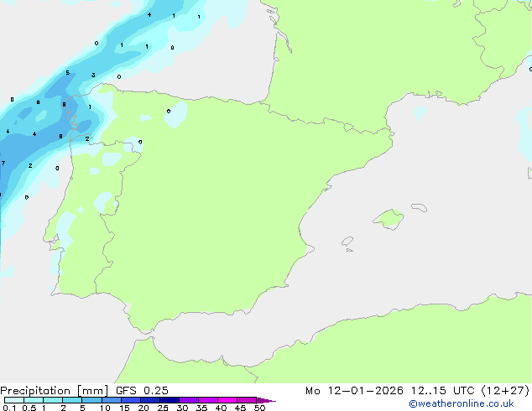Click the legend label "30"
The image size is (532, 411).
click(182, 408)
